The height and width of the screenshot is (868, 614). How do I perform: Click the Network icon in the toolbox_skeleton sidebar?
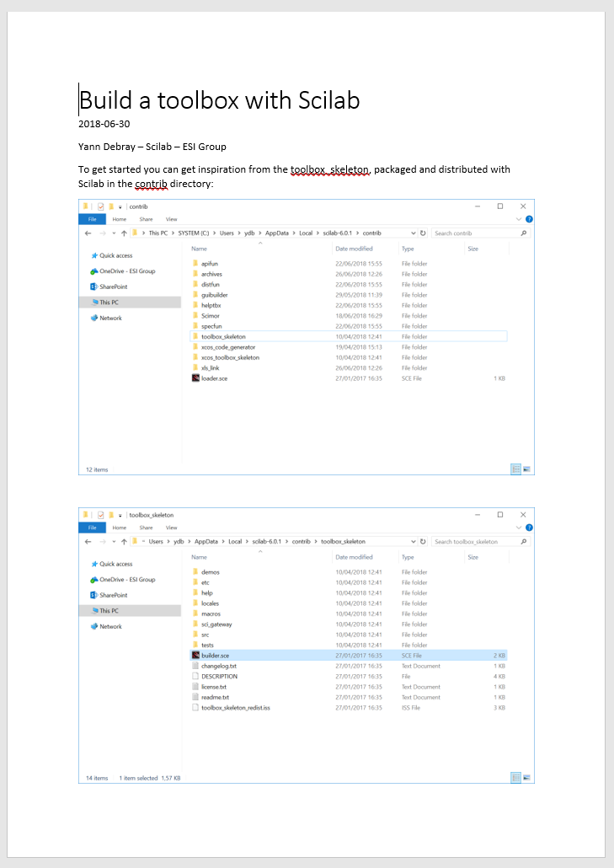(94, 627)
